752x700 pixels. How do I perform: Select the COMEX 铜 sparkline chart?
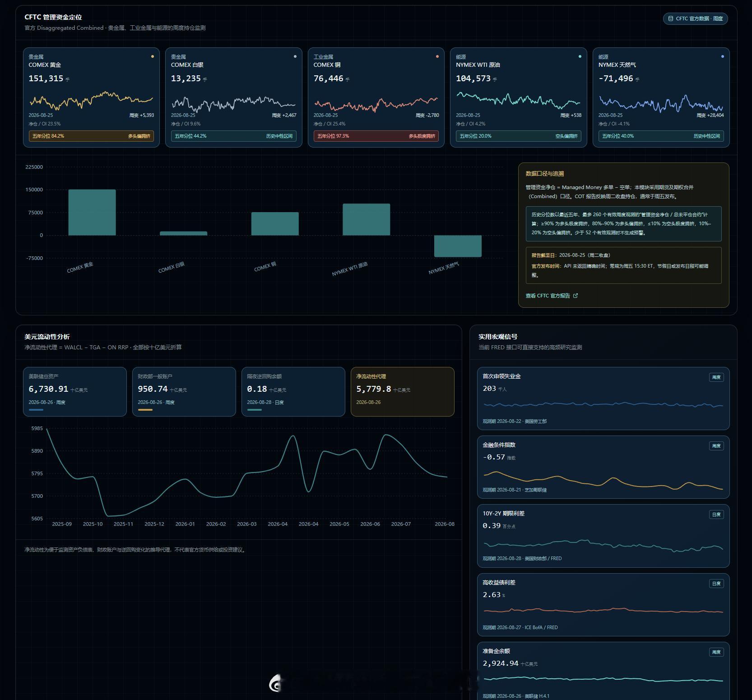[x=376, y=104]
